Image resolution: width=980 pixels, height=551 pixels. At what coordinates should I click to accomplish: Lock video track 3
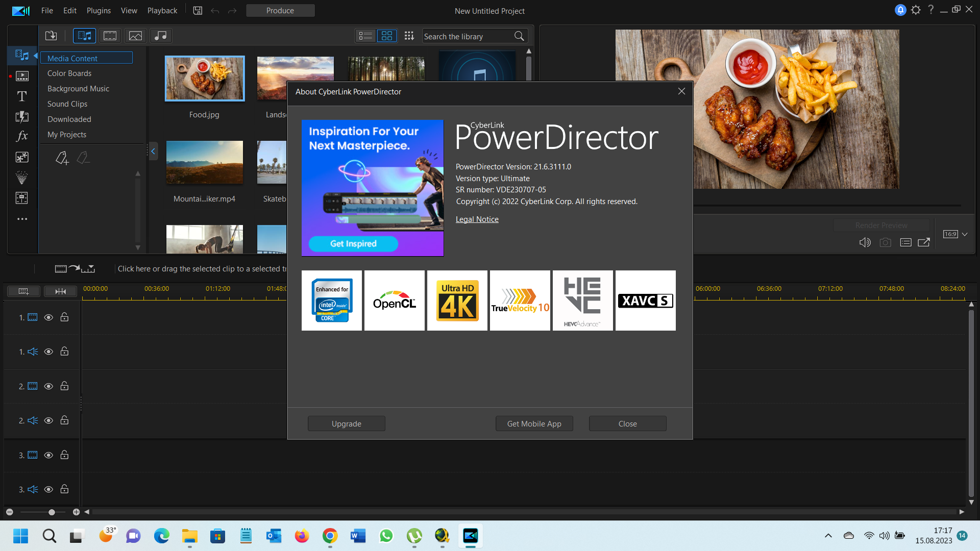click(x=64, y=455)
